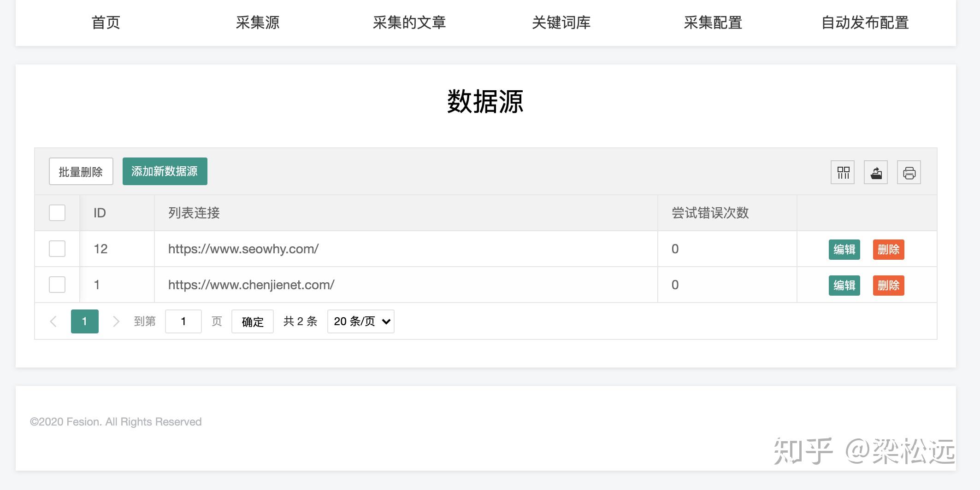Click the https://www.seowhy.com/ cell
This screenshot has height=490, width=980.
click(406, 249)
